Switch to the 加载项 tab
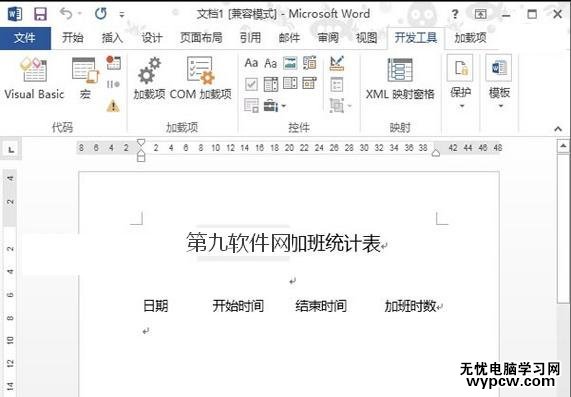Image resolution: width=571 pixels, height=397 pixels. pos(470,38)
